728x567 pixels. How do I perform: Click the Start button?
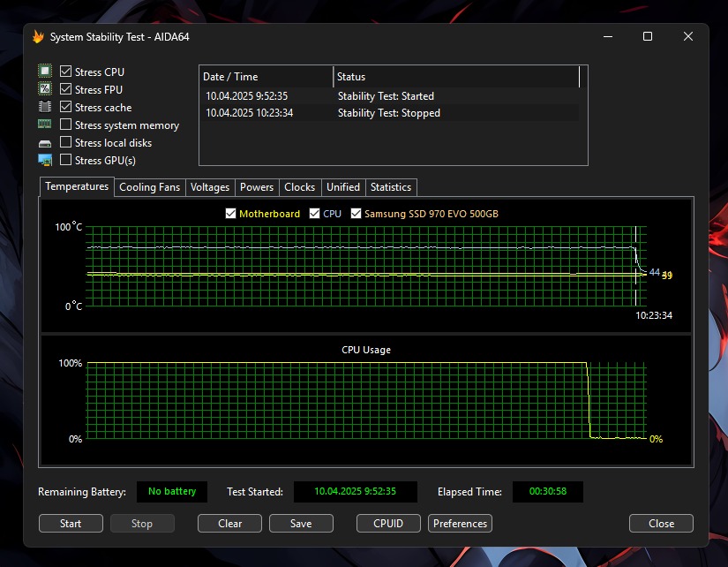point(71,524)
